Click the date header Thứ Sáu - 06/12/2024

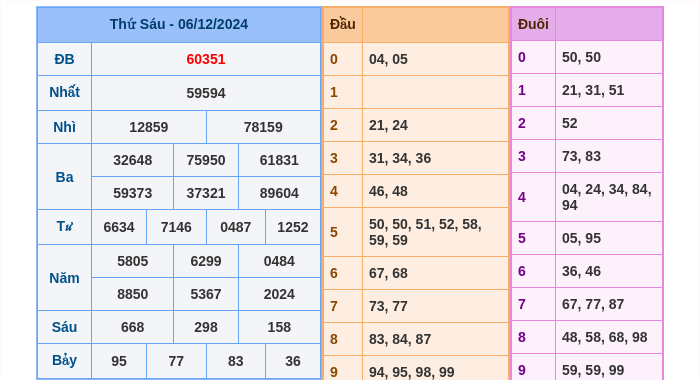(x=179, y=24)
